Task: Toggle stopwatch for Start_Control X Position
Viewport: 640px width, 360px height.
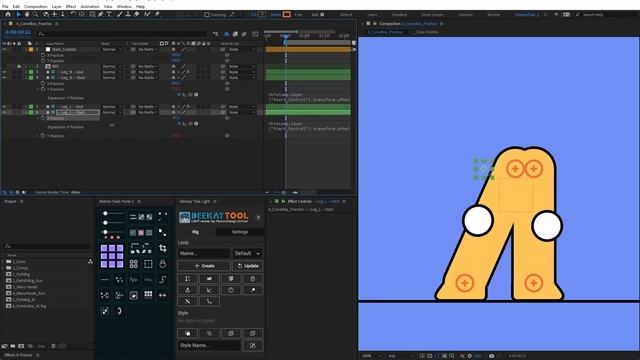Action: click(43, 55)
